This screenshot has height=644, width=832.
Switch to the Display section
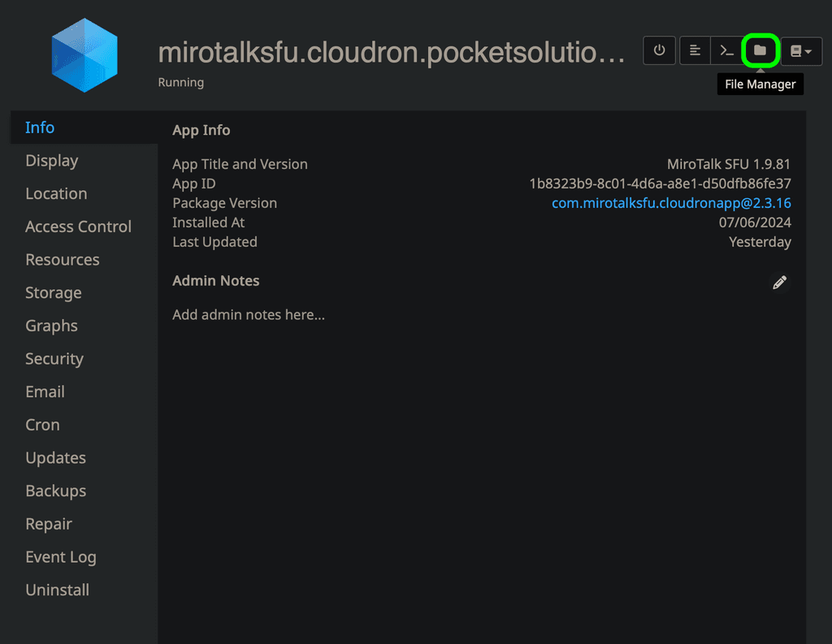coord(52,161)
